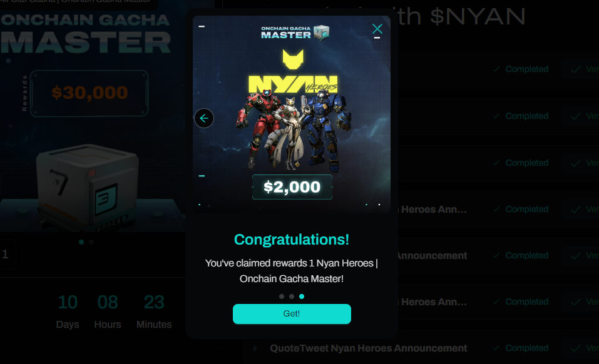
Task: Click the $30,000 rewards box
Action: point(90,93)
